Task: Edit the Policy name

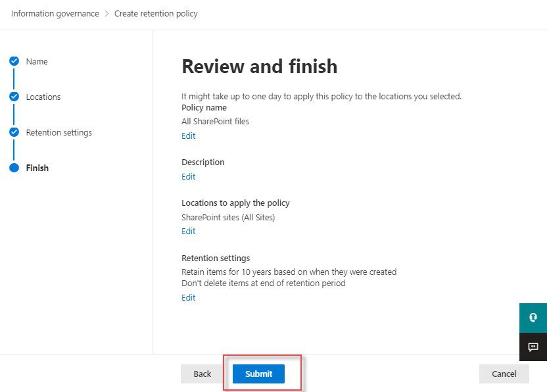Action: 189,135
